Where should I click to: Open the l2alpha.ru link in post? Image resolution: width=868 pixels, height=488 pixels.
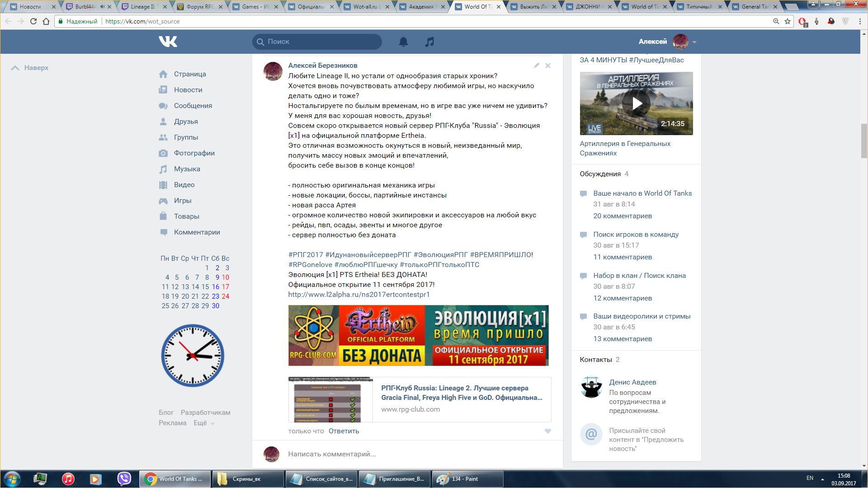(359, 295)
